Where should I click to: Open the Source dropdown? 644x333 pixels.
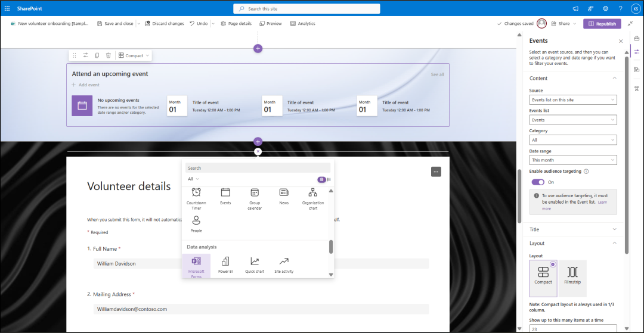click(x=573, y=99)
